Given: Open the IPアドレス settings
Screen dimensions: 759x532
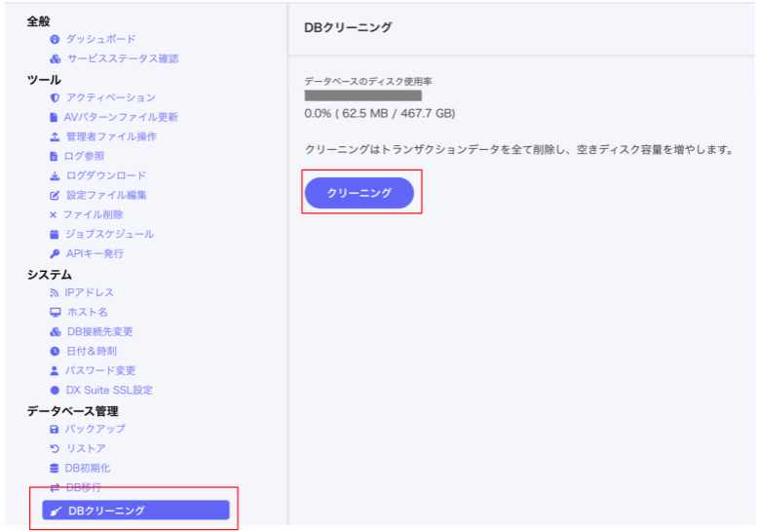Looking at the screenshot, I should pos(90,292).
